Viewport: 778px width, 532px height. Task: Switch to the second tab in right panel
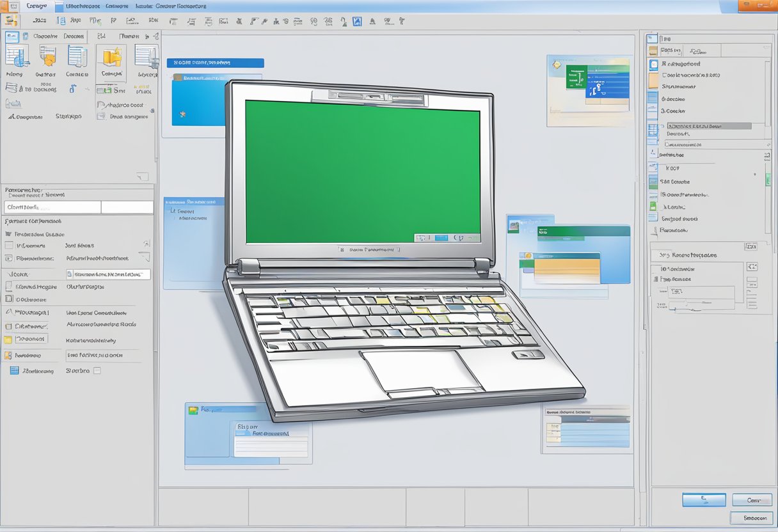pyautogui.click(x=702, y=51)
